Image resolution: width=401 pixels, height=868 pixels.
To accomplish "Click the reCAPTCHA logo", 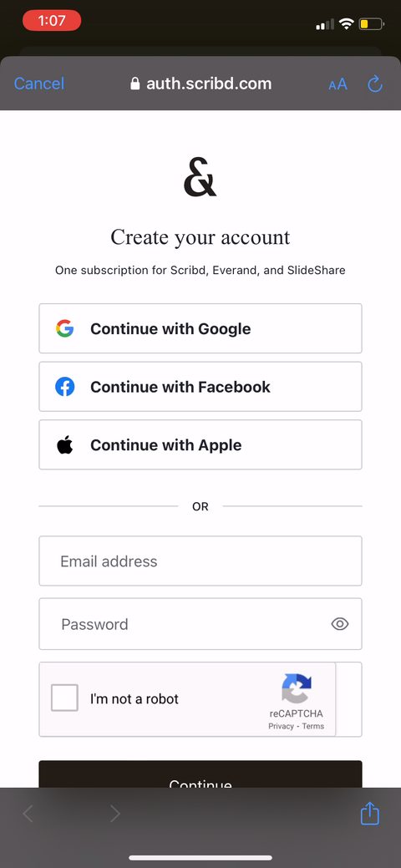I will (x=297, y=688).
